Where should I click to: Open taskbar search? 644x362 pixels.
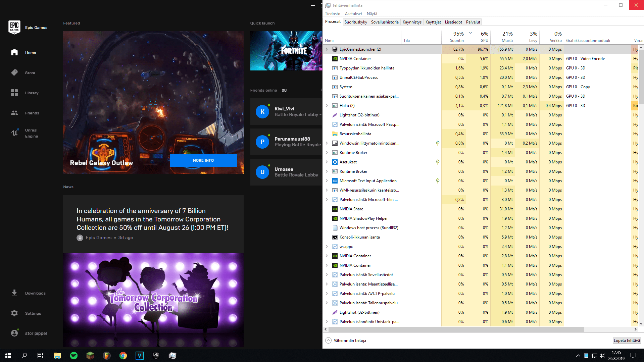pos(24,355)
